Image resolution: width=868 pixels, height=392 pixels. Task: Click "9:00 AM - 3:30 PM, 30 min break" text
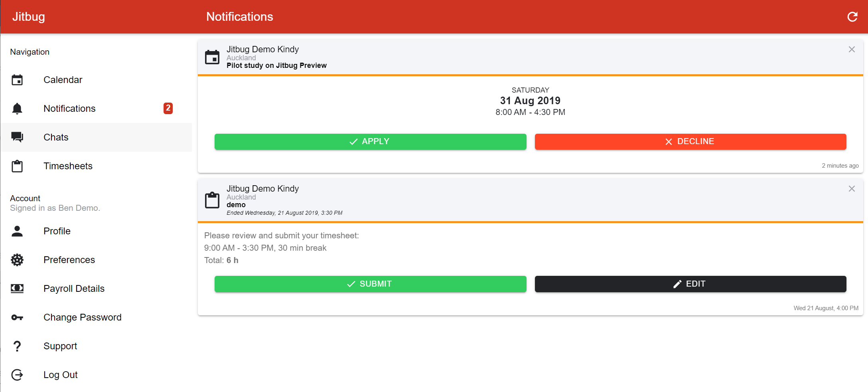(265, 248)
